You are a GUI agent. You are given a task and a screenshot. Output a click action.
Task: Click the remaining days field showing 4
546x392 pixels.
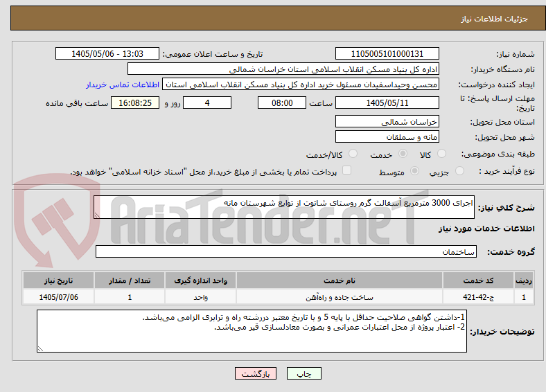[x=207, y=103]
